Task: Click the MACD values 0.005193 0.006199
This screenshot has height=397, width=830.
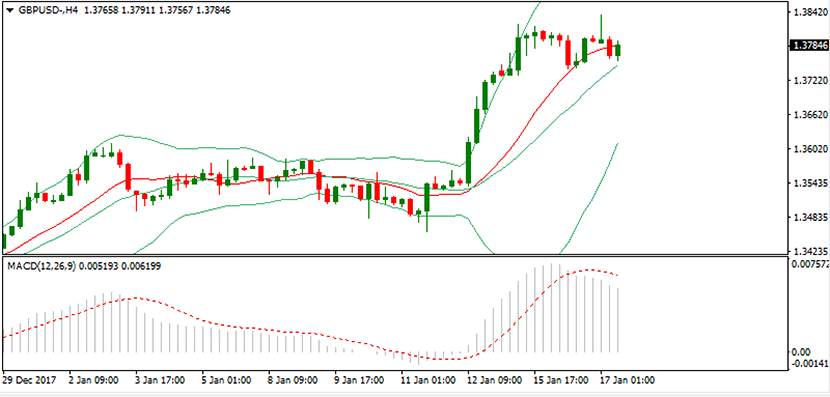Action: tap(120, 266)
